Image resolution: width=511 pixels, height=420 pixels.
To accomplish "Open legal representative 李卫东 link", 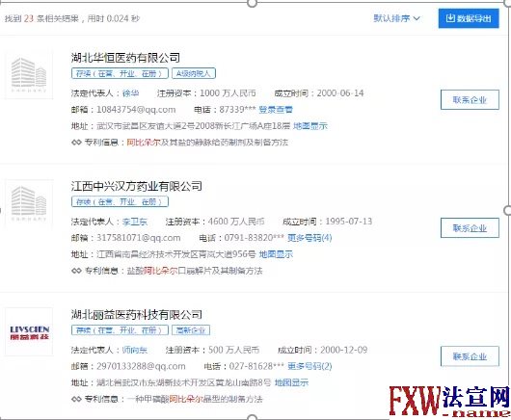I will click(x=135, y=222).
